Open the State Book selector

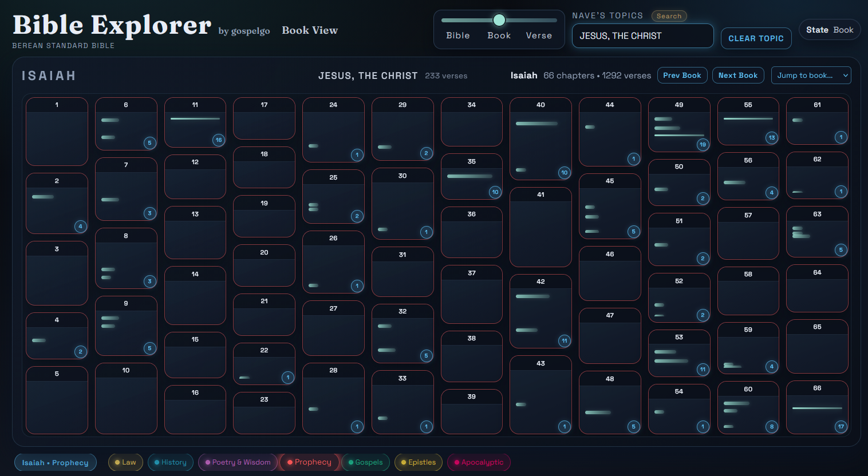click(x=829, y=29)
